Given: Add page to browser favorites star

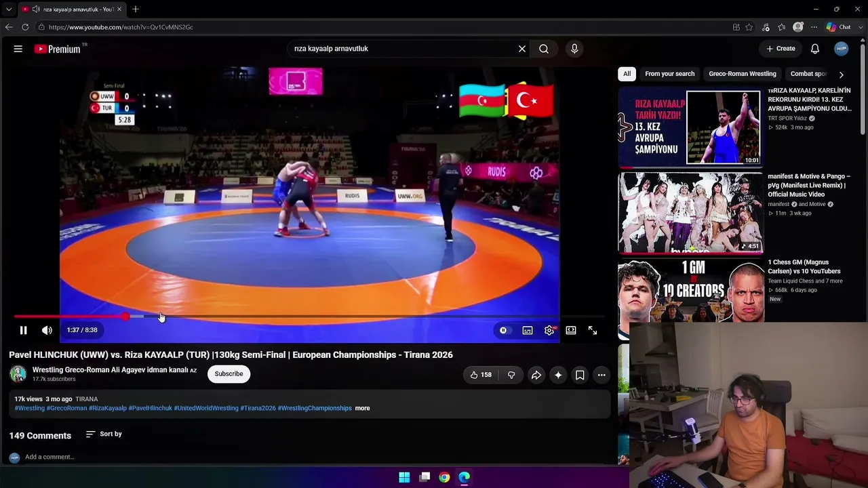Looking at the screenshot, I should pyautogui.click(x=749, y=27).
